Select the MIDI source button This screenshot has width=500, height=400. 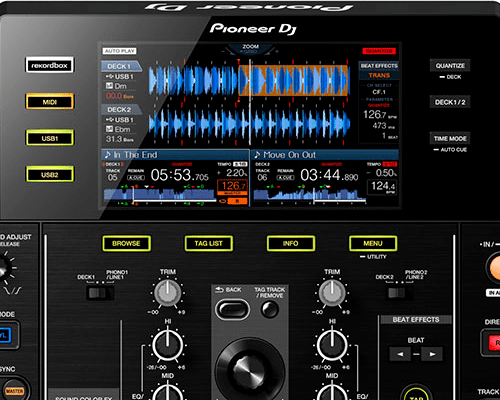[50, 102]
